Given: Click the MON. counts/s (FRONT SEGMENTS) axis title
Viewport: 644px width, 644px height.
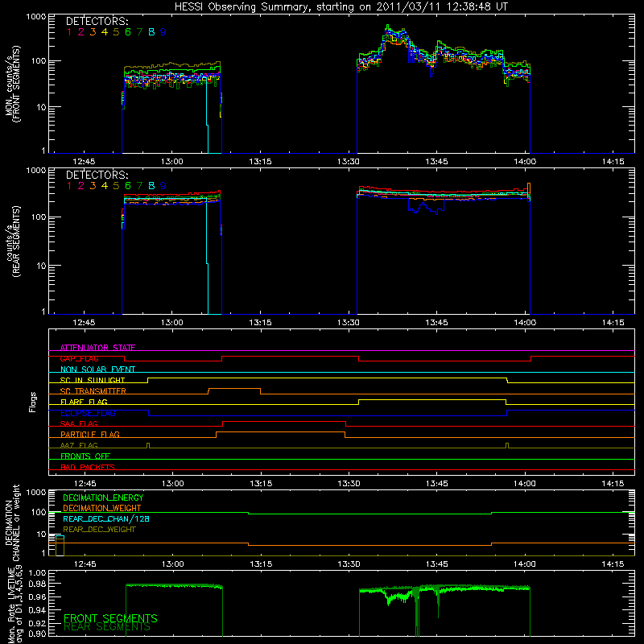Looking at the screenshot, I should coord(12,84).
